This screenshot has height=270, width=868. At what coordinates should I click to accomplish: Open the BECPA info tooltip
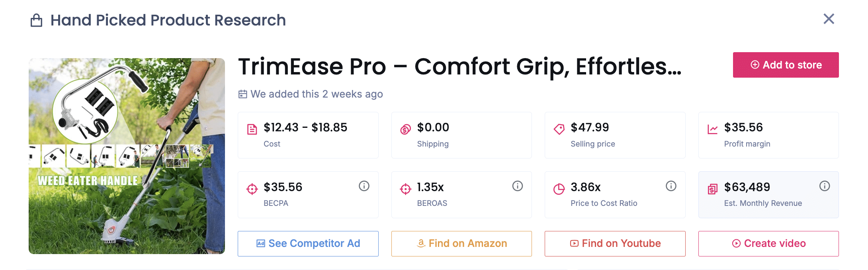click(364, 186)
